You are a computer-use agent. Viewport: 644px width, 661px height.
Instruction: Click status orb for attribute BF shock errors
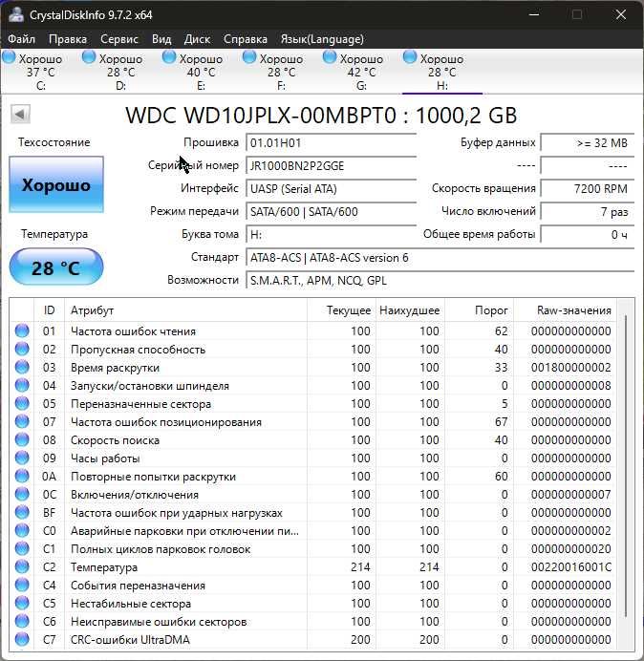tap(22, 512)
